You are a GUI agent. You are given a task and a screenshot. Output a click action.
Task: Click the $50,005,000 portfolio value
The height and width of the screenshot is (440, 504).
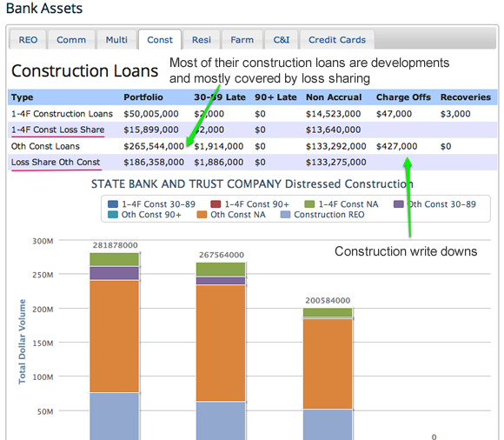151,114
